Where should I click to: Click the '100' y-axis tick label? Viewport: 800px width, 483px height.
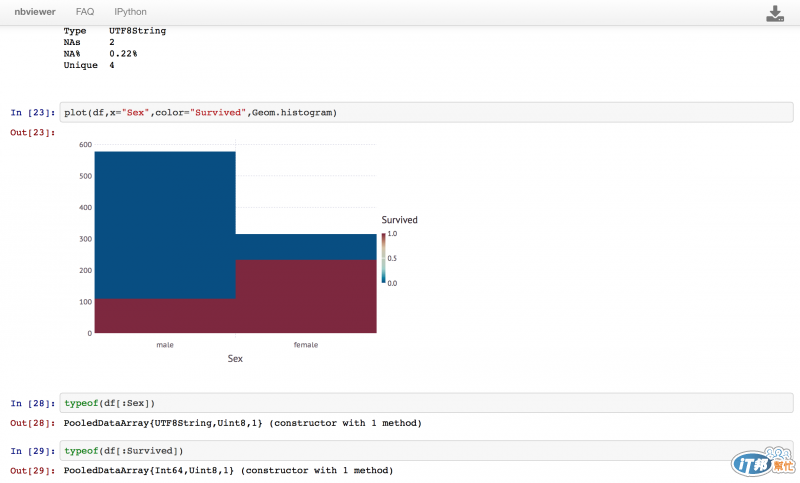pyautogui.click(x=85, y=302)
